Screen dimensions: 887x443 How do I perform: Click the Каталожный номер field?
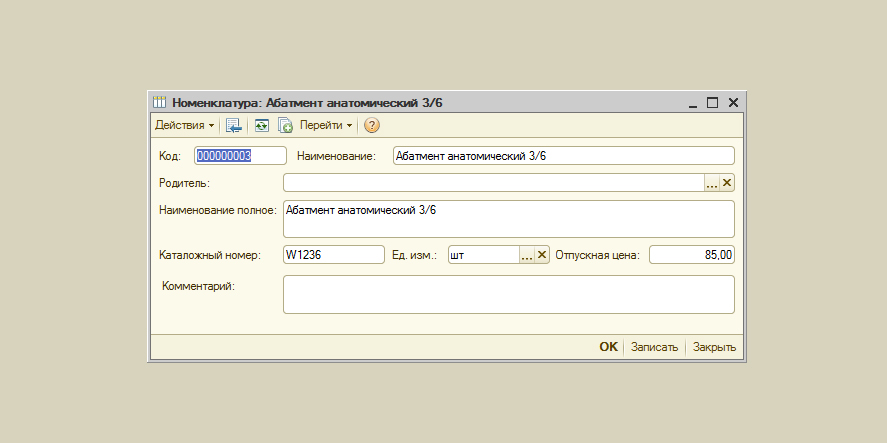coord(334,255)
